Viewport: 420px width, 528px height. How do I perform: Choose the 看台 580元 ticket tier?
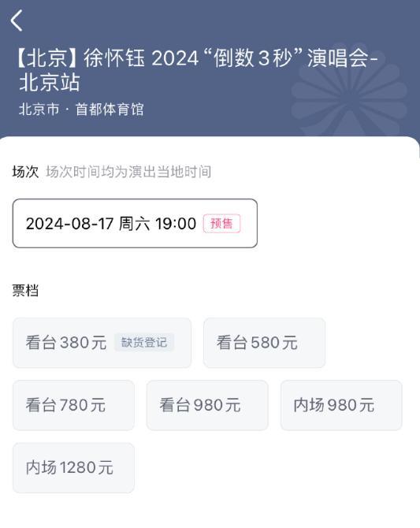265,343
